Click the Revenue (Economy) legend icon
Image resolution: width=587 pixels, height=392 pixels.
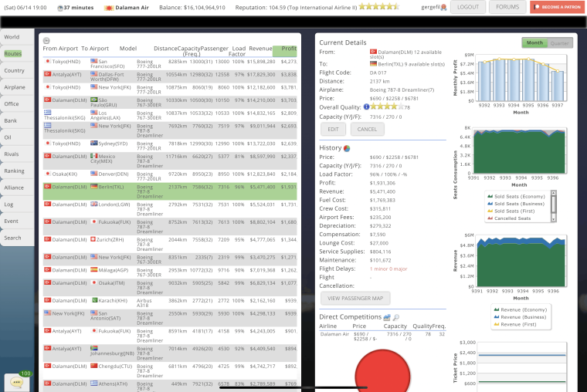497,309
